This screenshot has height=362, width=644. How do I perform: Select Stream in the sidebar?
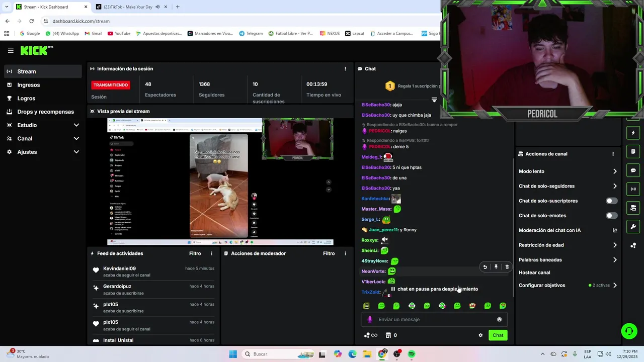point(43,71)
